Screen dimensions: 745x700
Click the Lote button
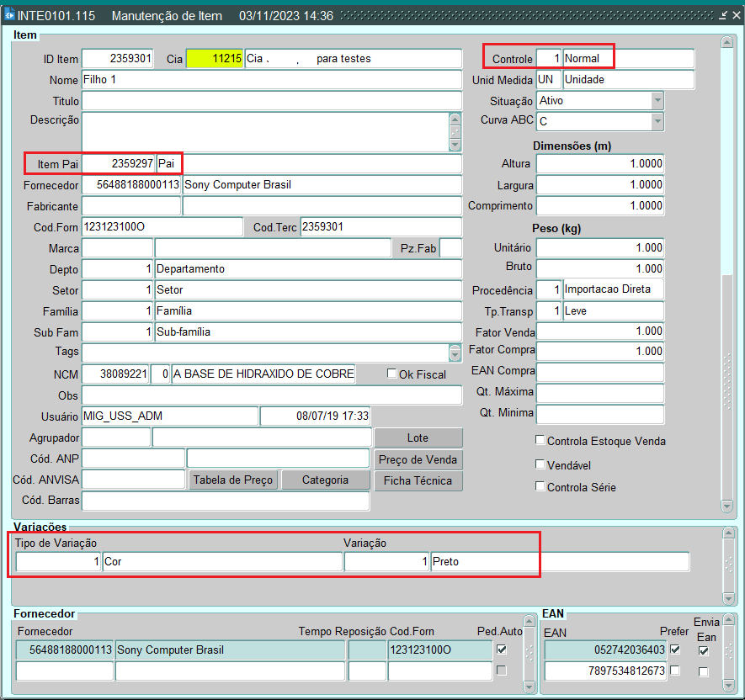tap(418, 437)
